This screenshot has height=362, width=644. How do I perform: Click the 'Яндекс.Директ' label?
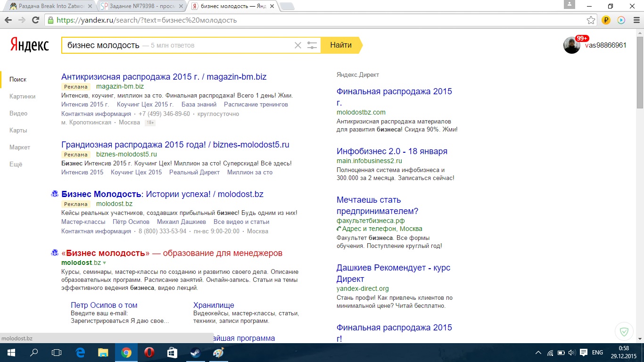pyautogui.click(x=358, y=75)
